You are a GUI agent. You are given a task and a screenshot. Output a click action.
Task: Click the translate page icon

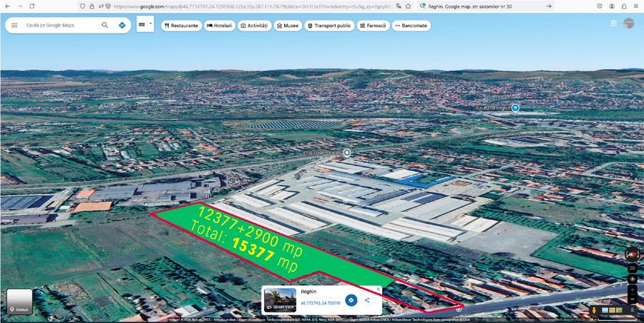click(x=399, y=6)
